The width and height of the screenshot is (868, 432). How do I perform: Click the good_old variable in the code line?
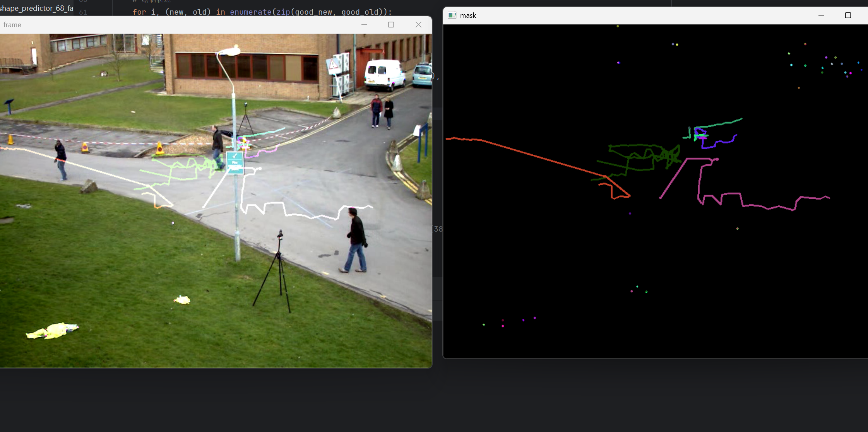point(359,12)
